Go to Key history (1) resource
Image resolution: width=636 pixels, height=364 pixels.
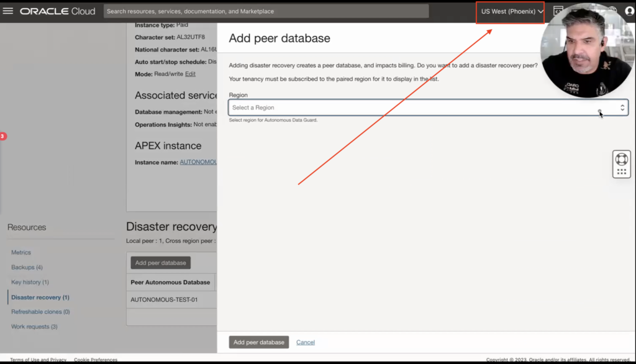point(30,282)
